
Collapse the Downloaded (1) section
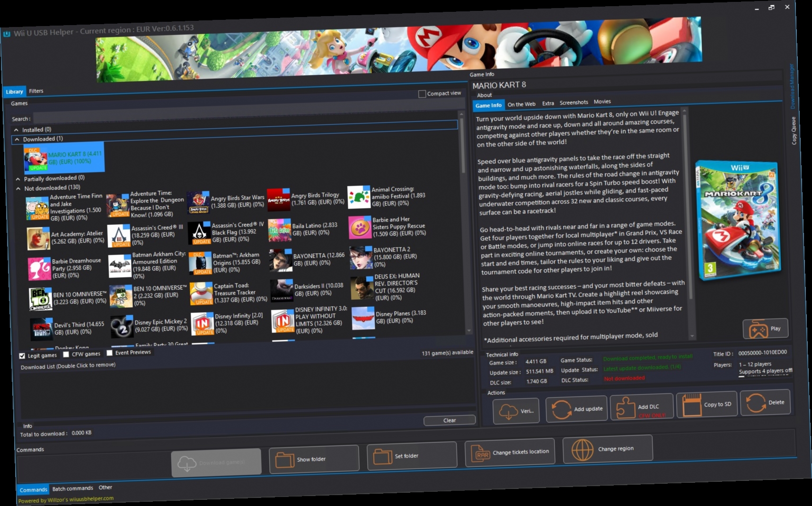click(17, 139)
